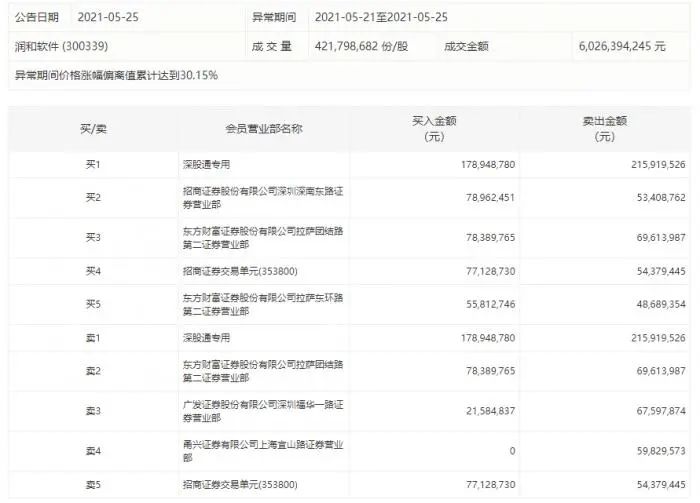Click buy amount 78,962,451 in row 买2

(490, 197)
